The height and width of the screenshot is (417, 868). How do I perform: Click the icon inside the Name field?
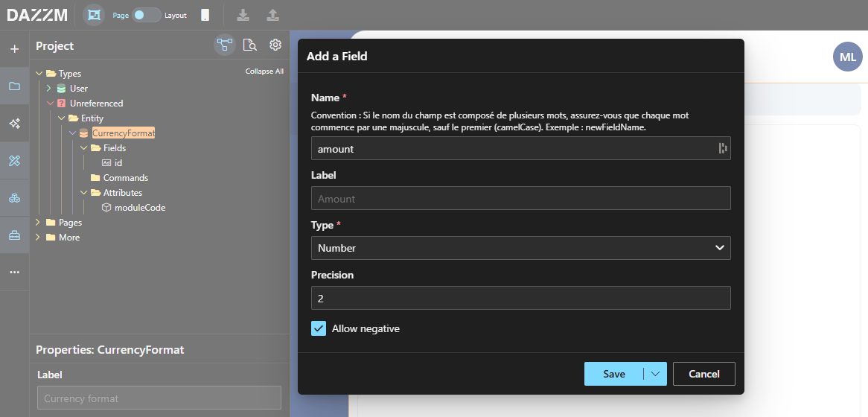pyautogui.click(x=722, y=148)
